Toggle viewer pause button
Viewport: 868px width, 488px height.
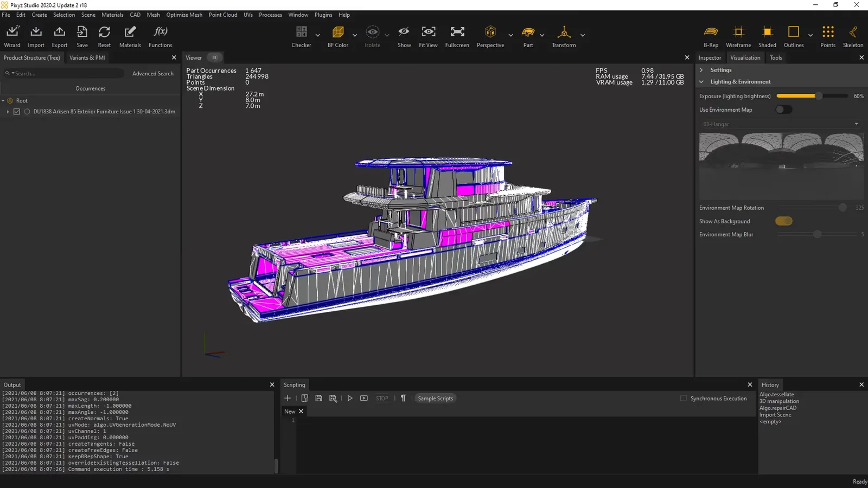tap(215, 57)
